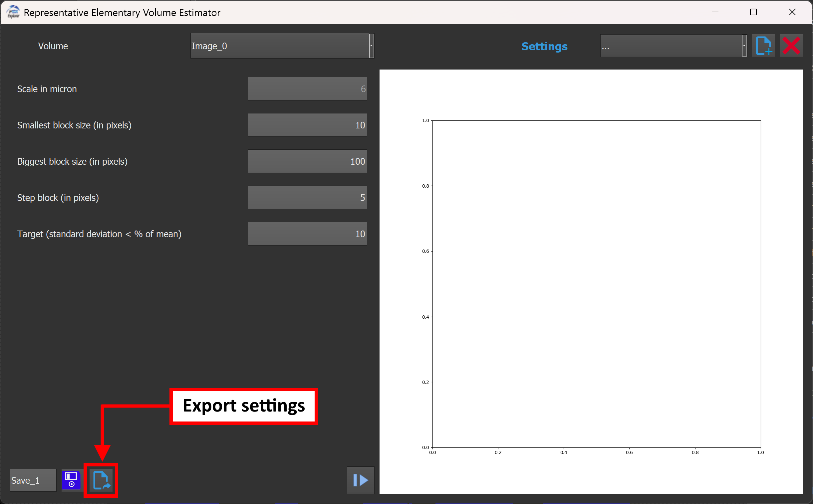Click the Export settings icon
The height and width of the screenshot is (504, 813).
(101, 480)
